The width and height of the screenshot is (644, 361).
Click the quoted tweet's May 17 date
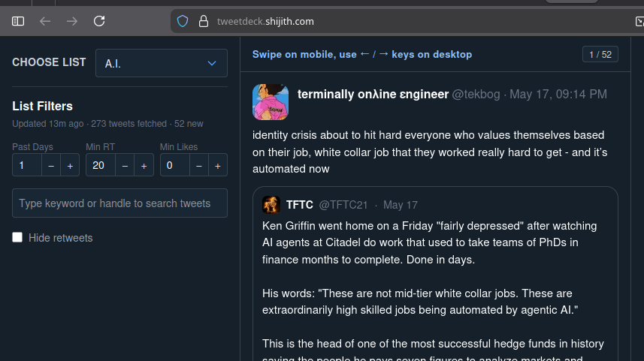point(401,205)
